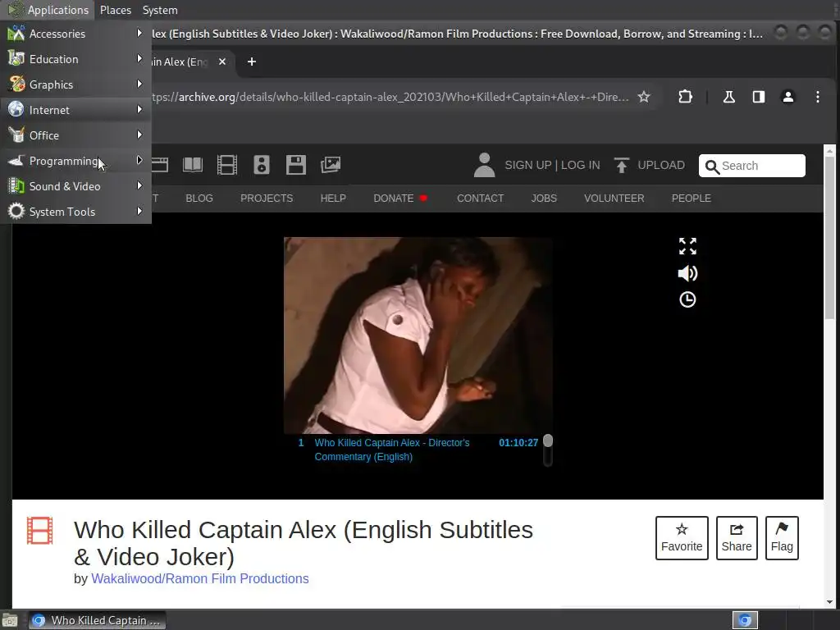
Task: Click the browser address bar URL
Action: pos(391,97)
